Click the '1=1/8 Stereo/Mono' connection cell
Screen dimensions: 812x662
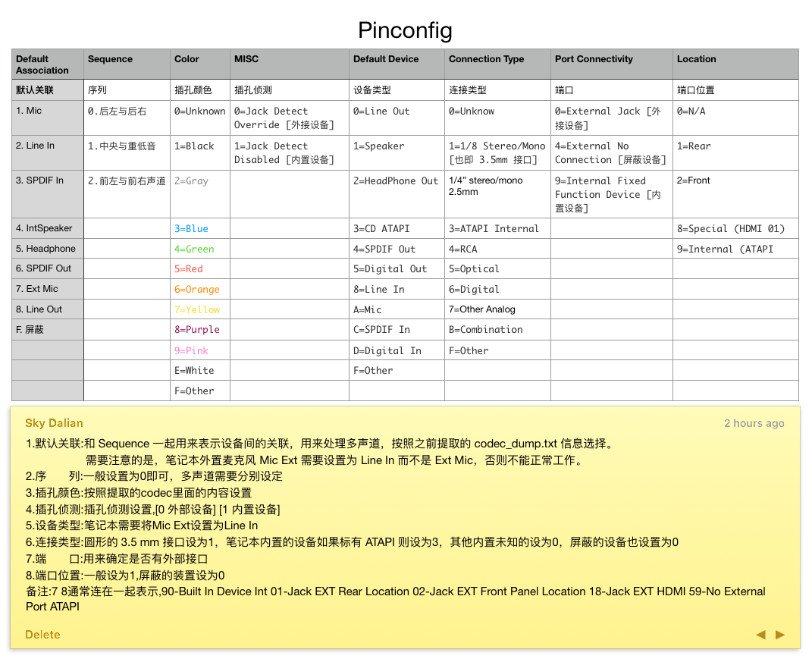[497, 153]
